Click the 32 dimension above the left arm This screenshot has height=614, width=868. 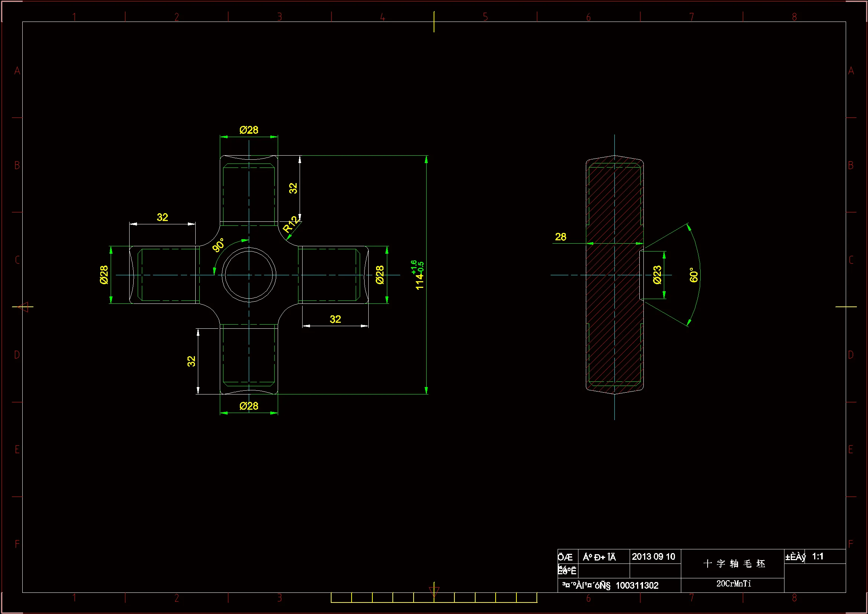pos(162,217)
